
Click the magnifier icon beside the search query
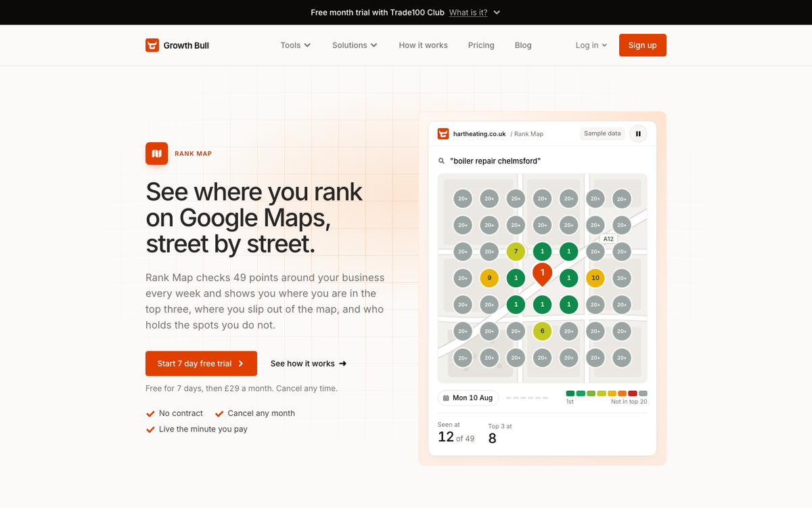442,161
